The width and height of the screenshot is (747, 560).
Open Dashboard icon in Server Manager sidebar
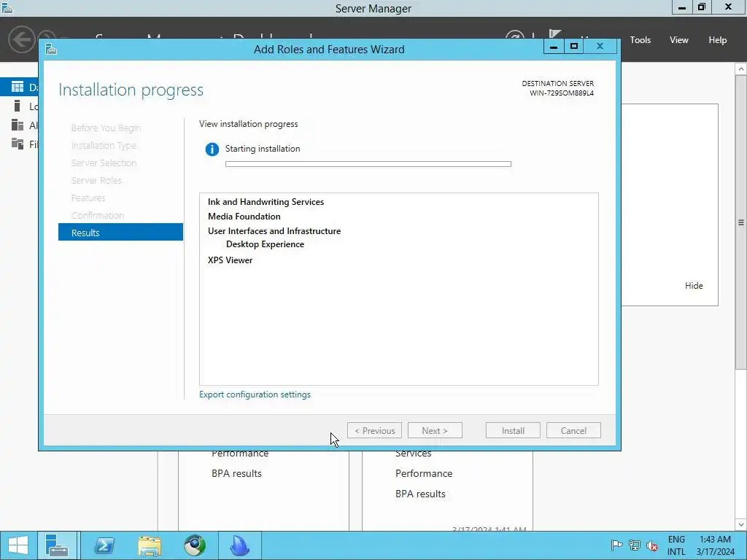point(18,87)
